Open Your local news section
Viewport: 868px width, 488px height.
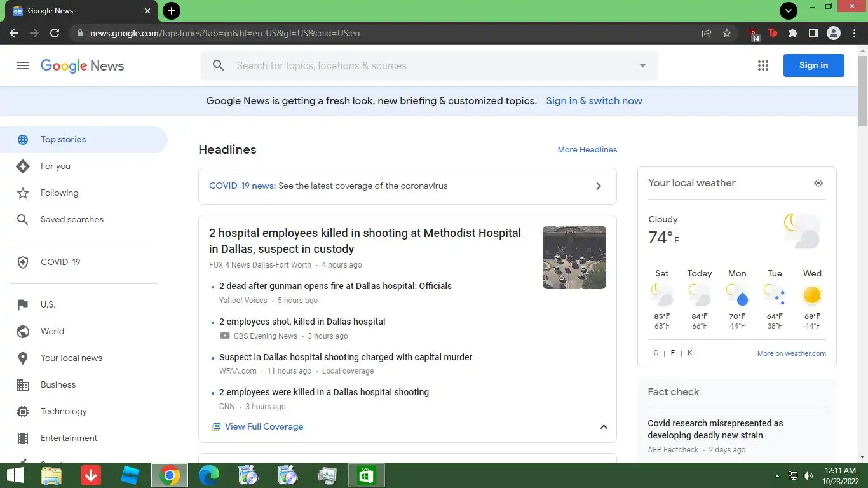click(84, 358)
